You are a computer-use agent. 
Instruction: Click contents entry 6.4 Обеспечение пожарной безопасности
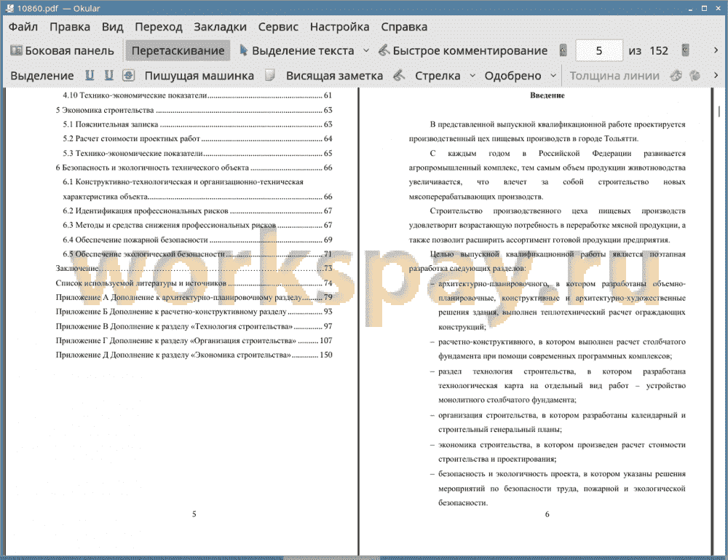click(x=197, y=240)
